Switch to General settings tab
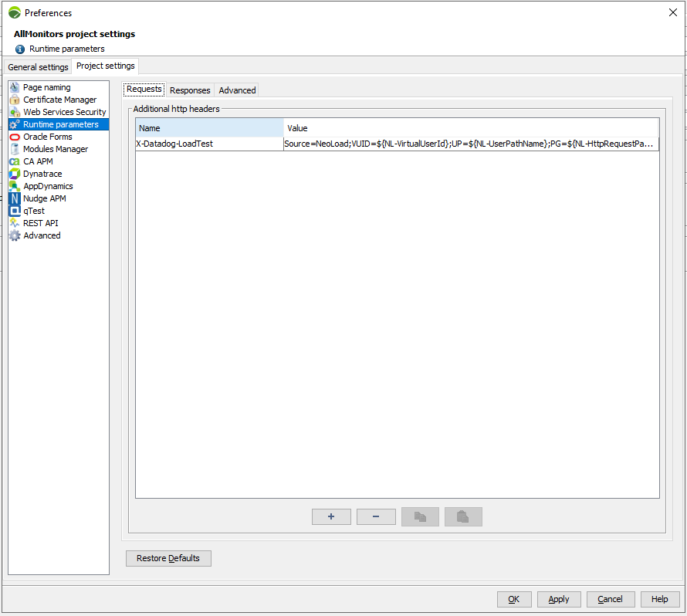This screenshot has width=687, height=616. [38, 67]
